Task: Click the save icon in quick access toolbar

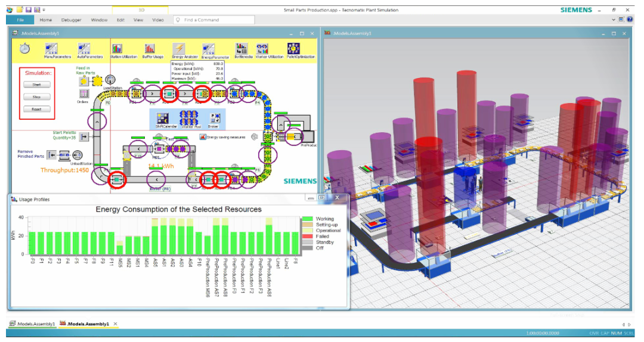Action: tap(29, 10)
